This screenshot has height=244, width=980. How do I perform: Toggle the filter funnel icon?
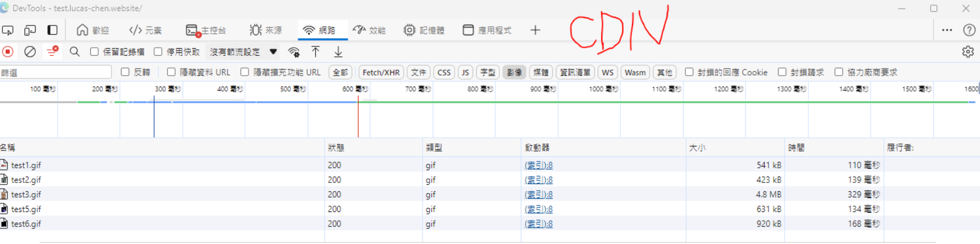point(52,52)
